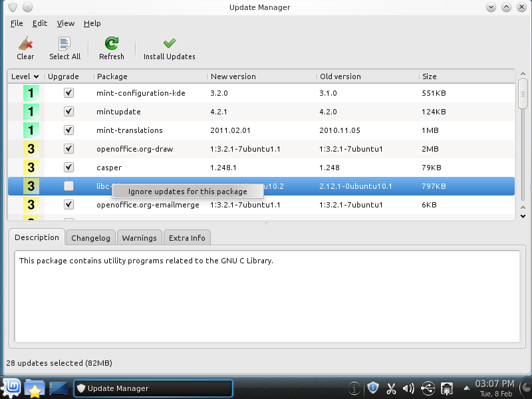This screenshot has width=532, height=399.
Task: Open the Edit menu
Action: pos(40,23)
